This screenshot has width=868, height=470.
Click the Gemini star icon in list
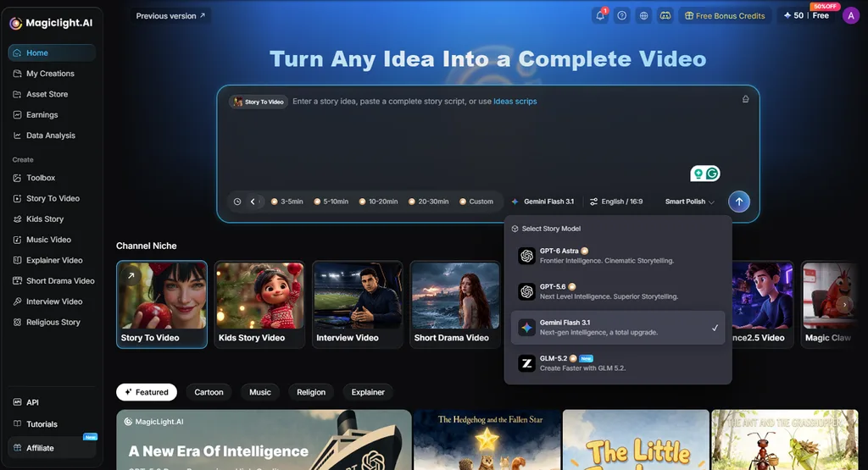pos(526,328)
